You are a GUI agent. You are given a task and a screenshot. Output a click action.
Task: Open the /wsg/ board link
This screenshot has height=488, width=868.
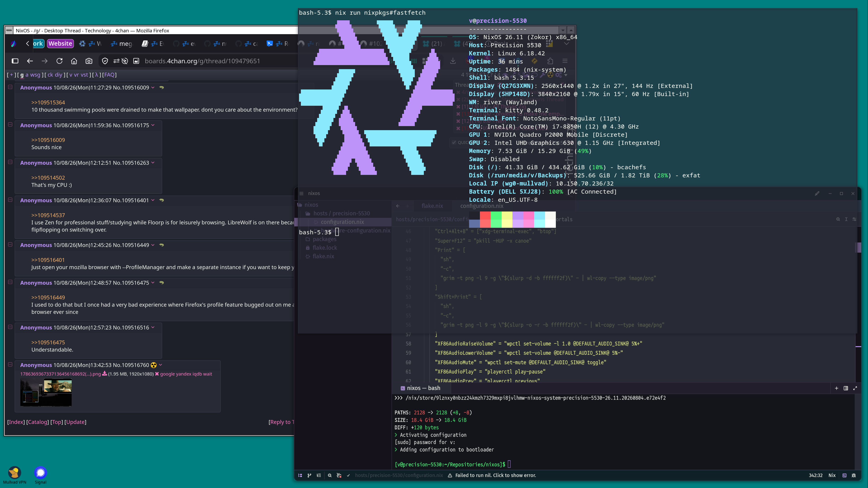click(x=35, y=75)
